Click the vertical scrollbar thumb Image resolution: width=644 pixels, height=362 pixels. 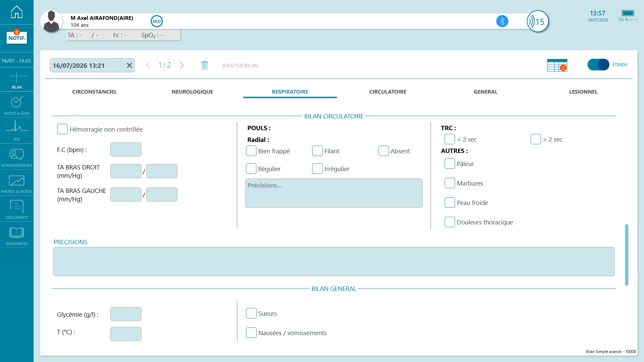pos(626,255)
